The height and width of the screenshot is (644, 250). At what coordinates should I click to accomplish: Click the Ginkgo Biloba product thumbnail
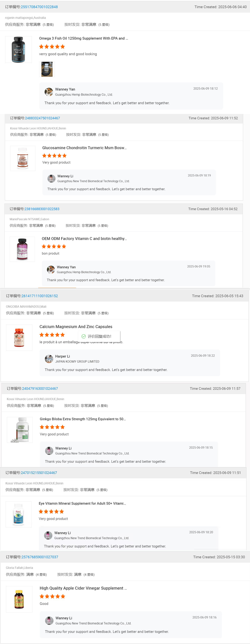click(19, 430)
